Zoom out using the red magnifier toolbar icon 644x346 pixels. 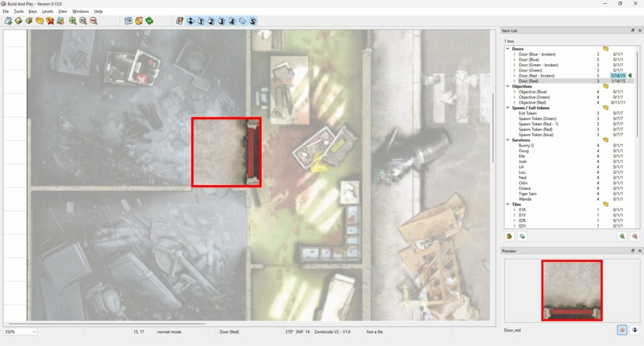coord(94,21)
